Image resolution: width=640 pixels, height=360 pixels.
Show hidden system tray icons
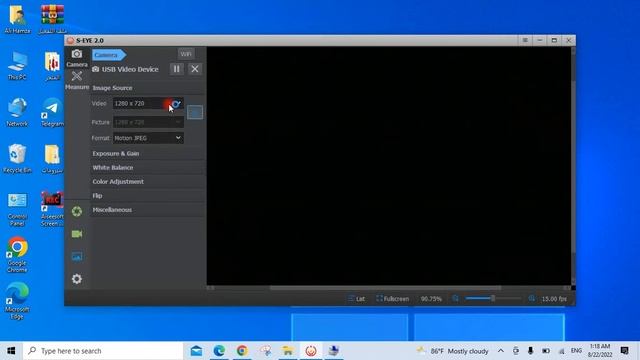pyautogui.click(x=501, y=351)
